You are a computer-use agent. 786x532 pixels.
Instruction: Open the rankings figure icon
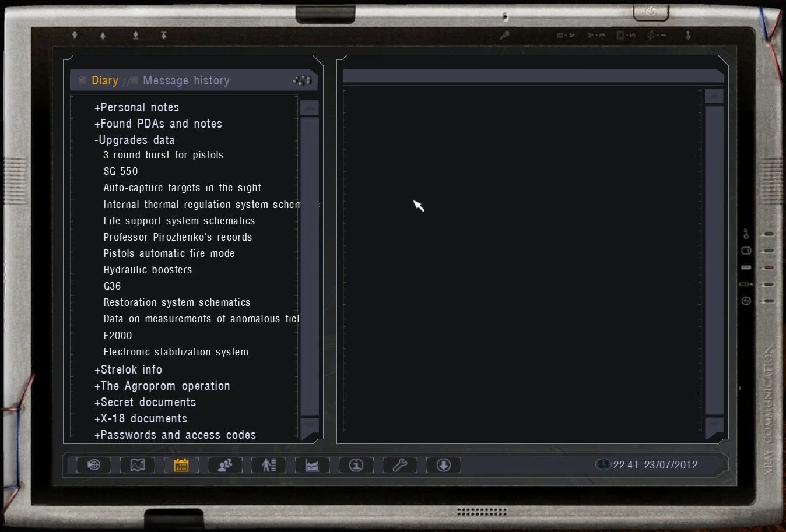click(x=269, y=464)
